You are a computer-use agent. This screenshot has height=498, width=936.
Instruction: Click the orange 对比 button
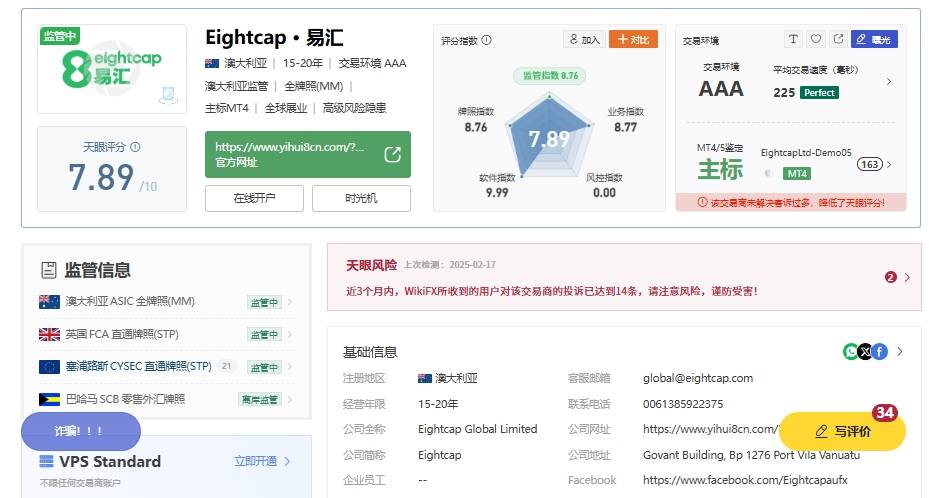click(633, 39)
